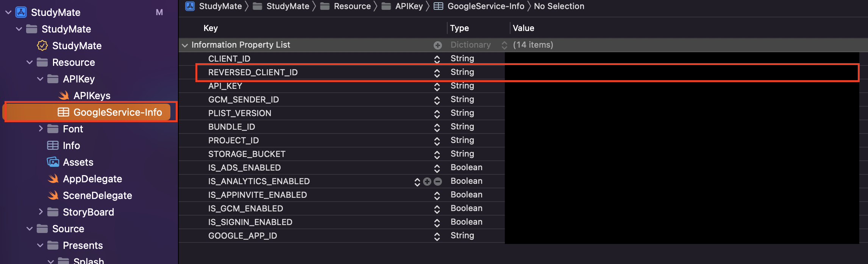Viewport: 868px width, 264px height.
Task: Add a row after IS_ANALYTICS_ENABLED
Action: tap(427, 182)
